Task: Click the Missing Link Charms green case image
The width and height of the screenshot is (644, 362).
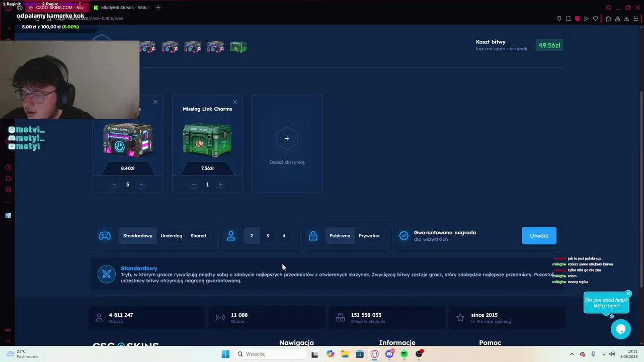Action: (x=207, y=140)
